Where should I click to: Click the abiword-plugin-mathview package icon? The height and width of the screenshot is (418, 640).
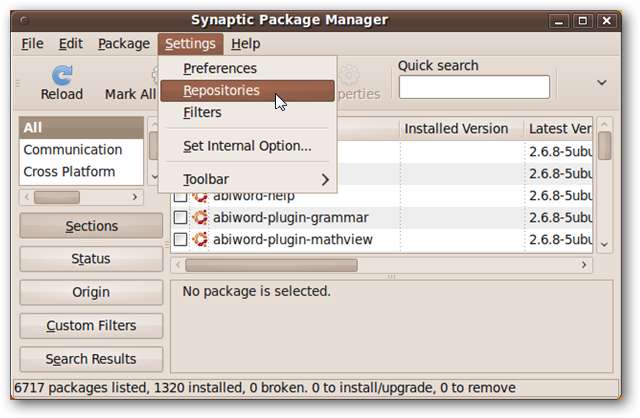[200, 239]
